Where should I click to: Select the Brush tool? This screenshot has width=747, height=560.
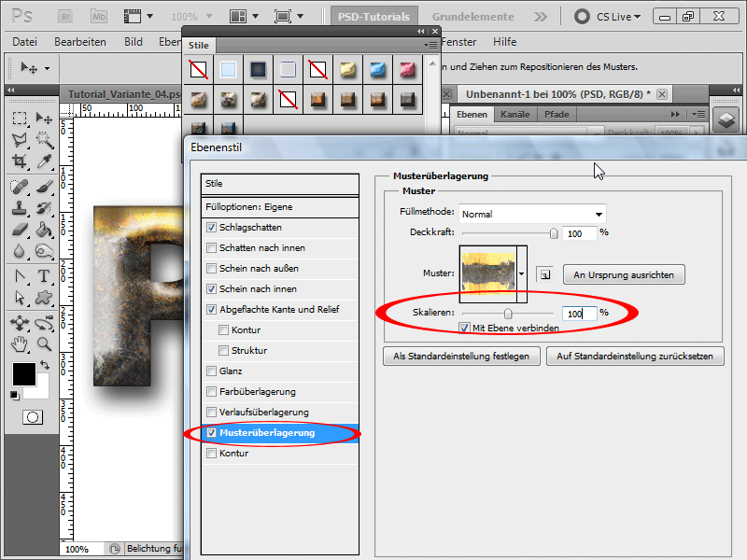(x=44, y=187)
